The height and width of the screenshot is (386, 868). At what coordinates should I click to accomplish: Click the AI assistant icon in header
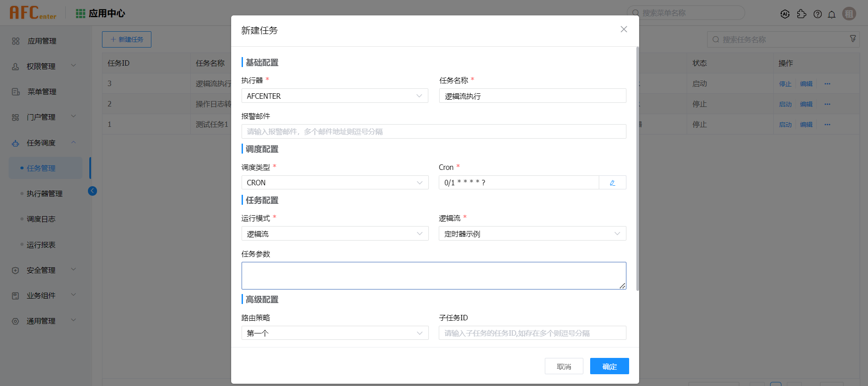click(785, 14)
